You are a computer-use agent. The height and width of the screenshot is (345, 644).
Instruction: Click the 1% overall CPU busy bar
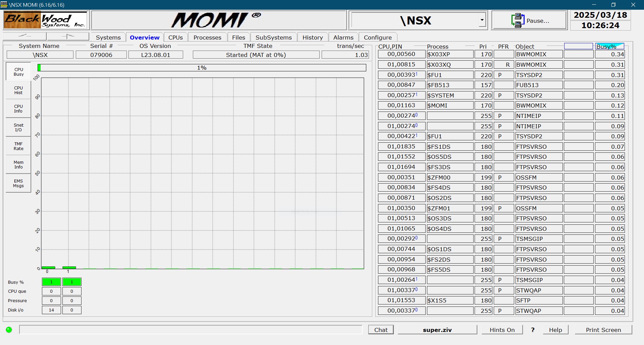202,68
